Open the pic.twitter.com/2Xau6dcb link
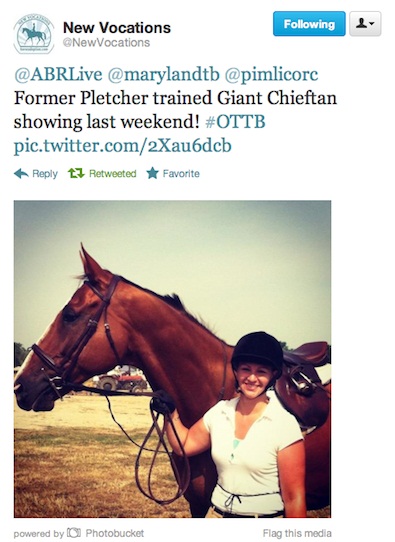 pyautogui.click(x=122, y=146)
